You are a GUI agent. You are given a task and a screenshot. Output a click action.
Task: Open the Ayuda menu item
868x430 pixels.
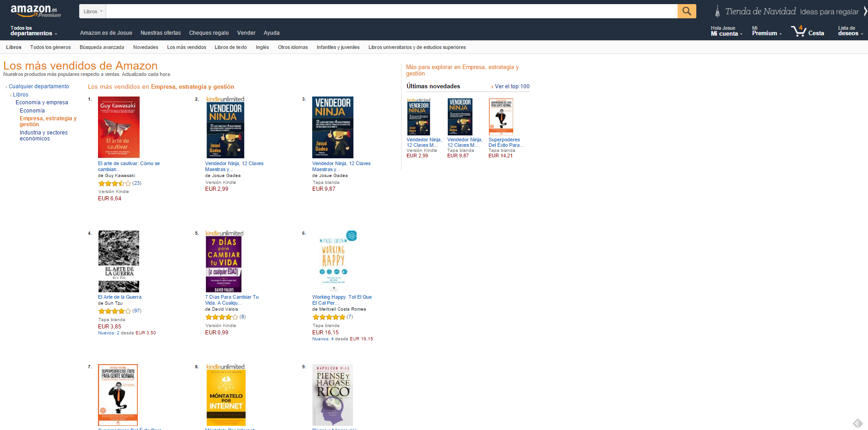tap(271, 33)
